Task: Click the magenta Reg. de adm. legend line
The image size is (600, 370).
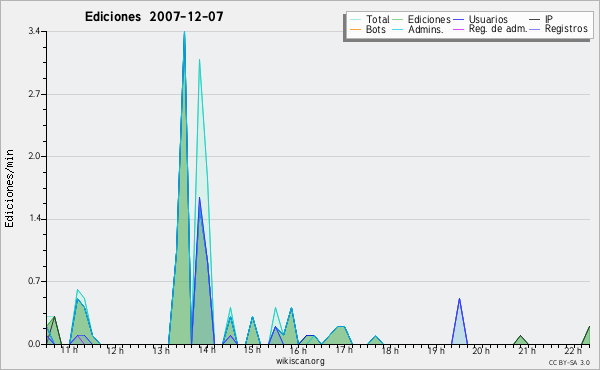Action: click(x=458, y=29)
